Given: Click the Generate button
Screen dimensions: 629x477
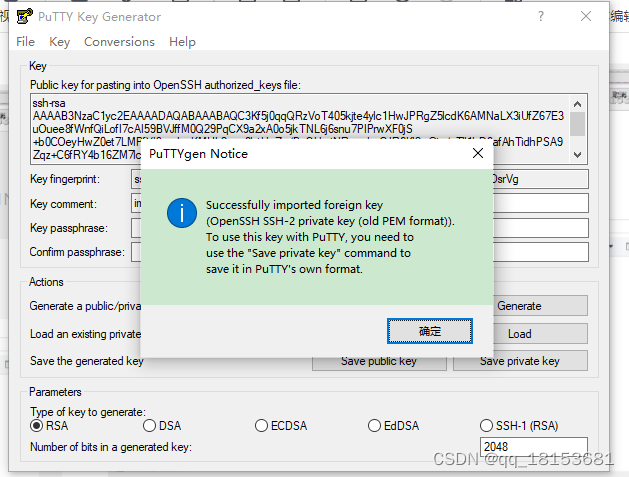Looking at the screenshot, I should 540,306.
